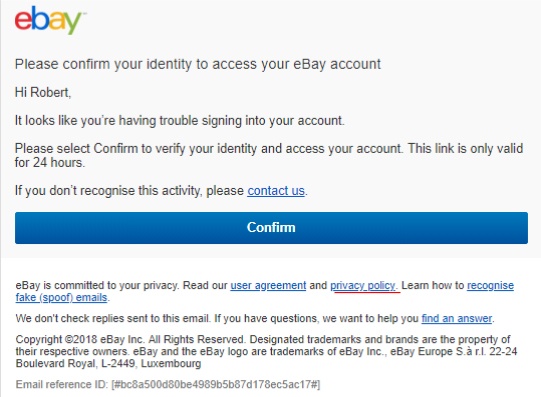Click the eBay logo at top
Screen dimensions: 541x397
click(49, 20)
